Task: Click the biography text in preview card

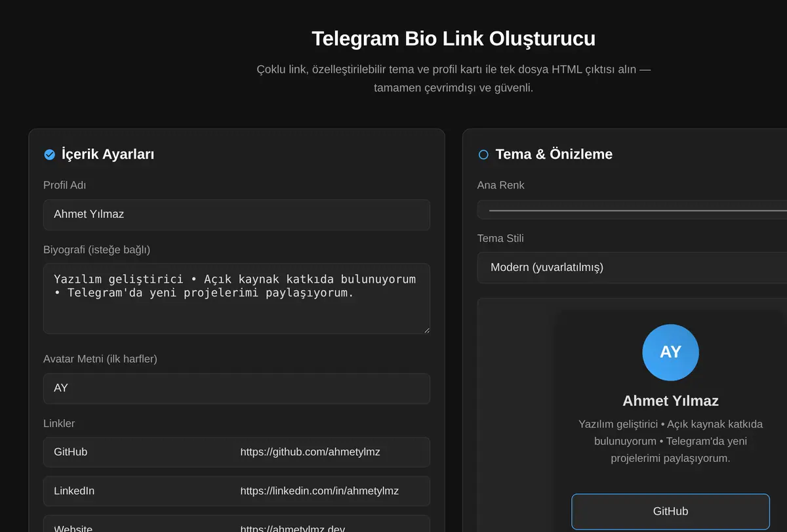Action: click(x=670, y=441)
